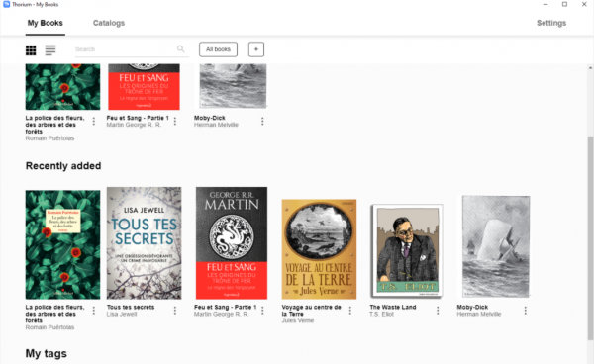Open Moby-Dick whale cover in Recently added
This screenshot has height=364, width=594.
click(496, 246)
